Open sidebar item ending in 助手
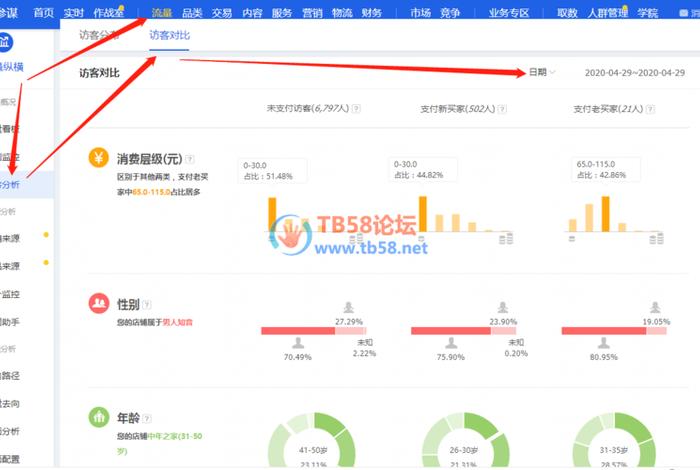The height and width of the screenshot is (470, 700). (10, 321)
